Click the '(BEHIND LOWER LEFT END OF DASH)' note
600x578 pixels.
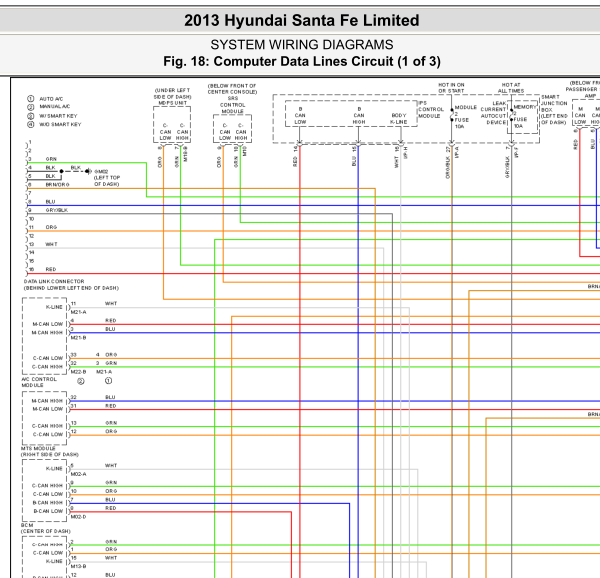71,288
